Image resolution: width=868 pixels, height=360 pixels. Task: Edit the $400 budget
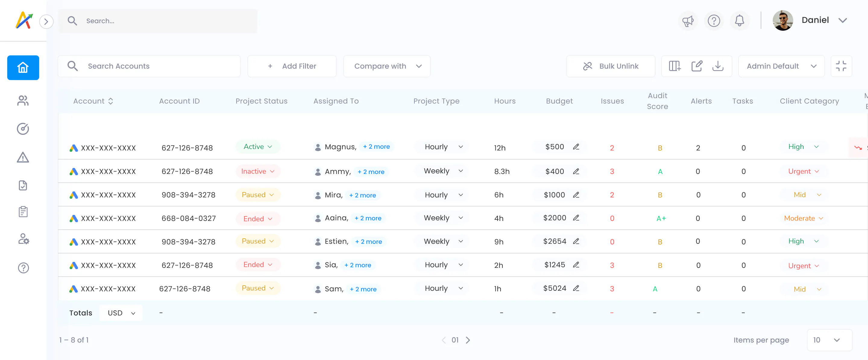tap(576, 171)
